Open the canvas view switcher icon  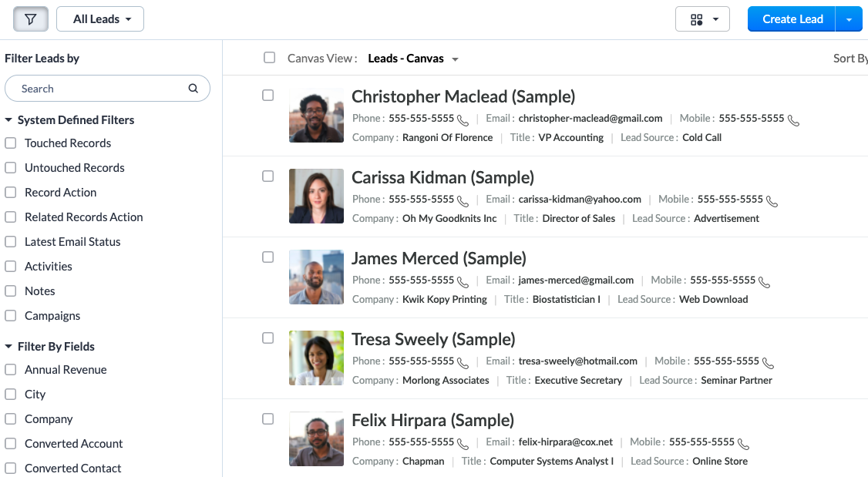(x=701, y=19)
